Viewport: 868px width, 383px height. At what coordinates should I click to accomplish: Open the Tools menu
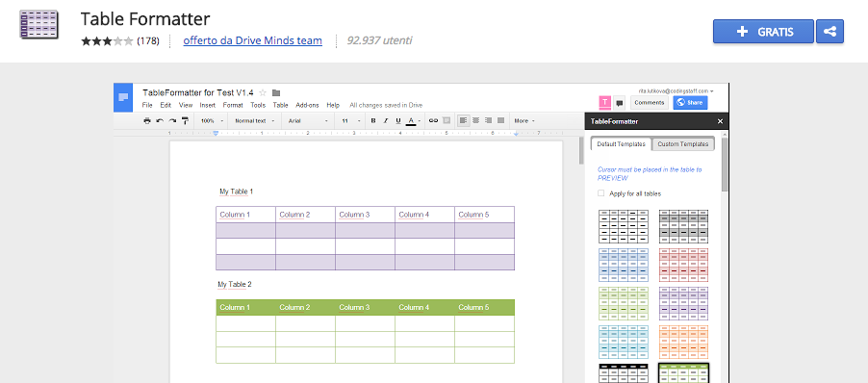258,105
